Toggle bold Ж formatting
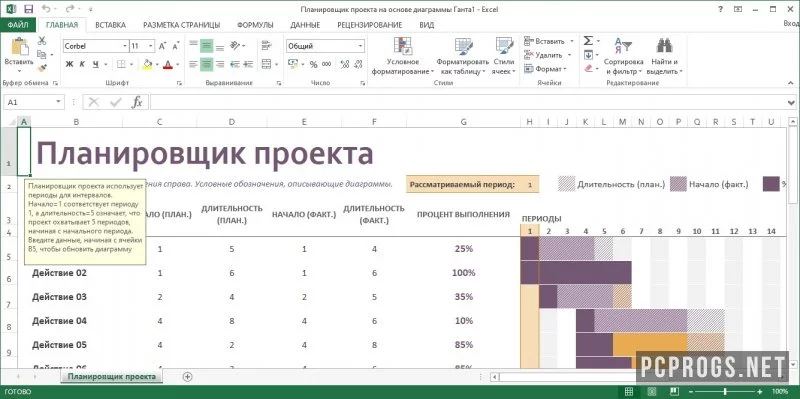This screenshot has height=399, width=800. (x=69, y=64)
